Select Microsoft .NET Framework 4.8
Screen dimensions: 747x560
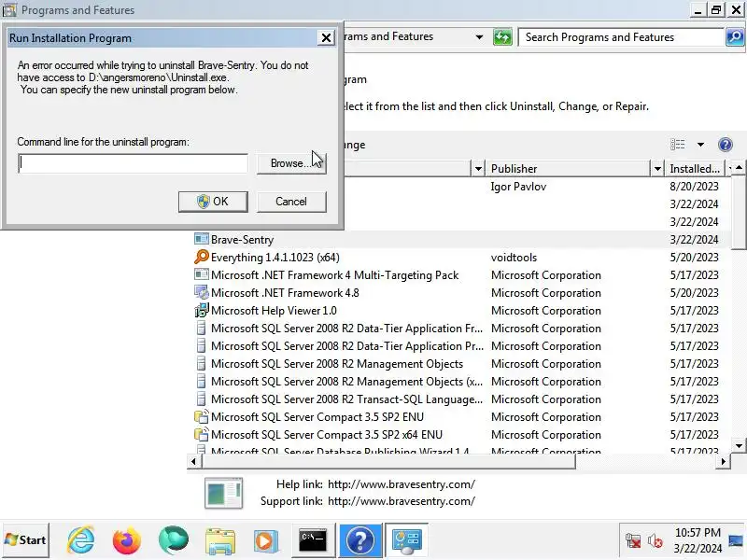pos(285,293)
